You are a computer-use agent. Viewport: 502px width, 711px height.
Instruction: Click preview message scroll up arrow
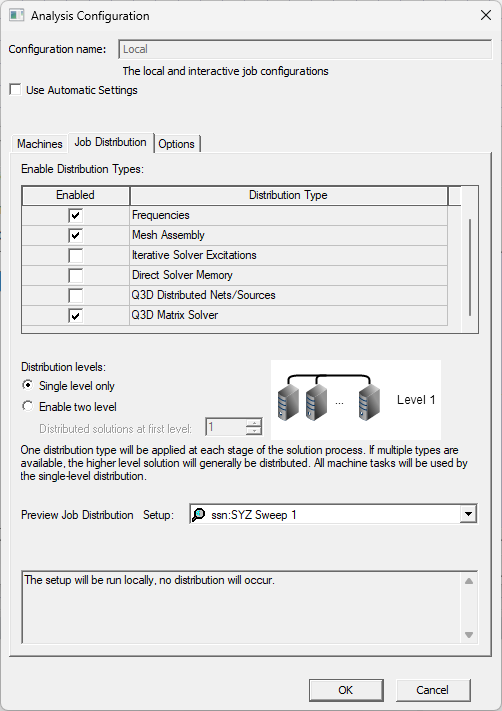469,581
